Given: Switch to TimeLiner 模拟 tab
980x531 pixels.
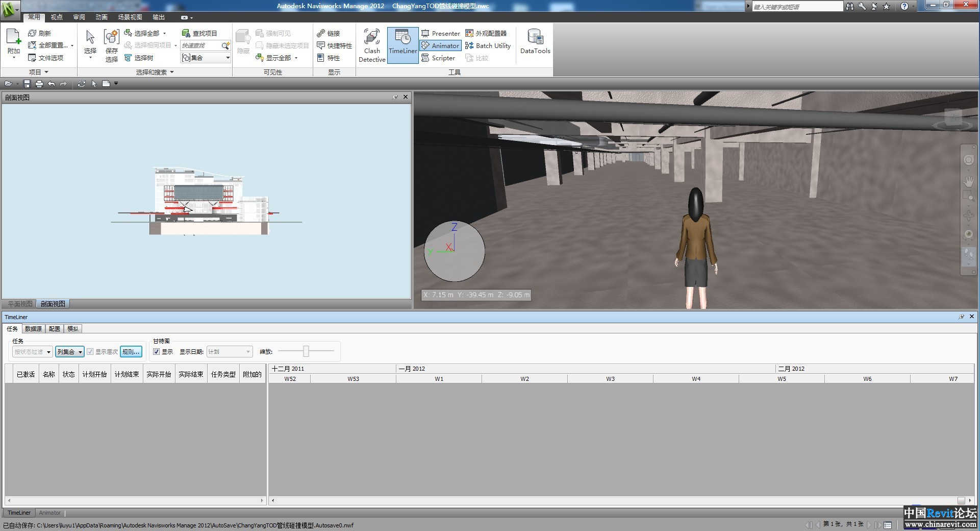Looking at the screenshot, I should point(73,329).
